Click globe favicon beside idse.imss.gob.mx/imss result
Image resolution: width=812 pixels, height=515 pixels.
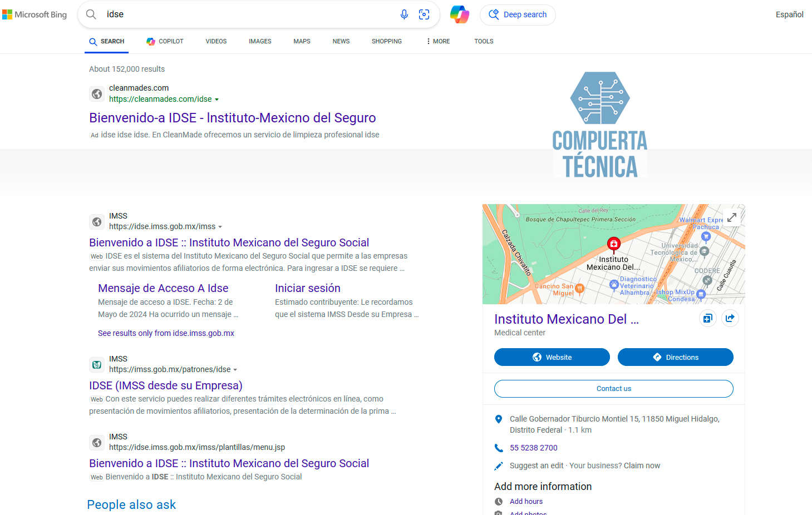[97, 222]
